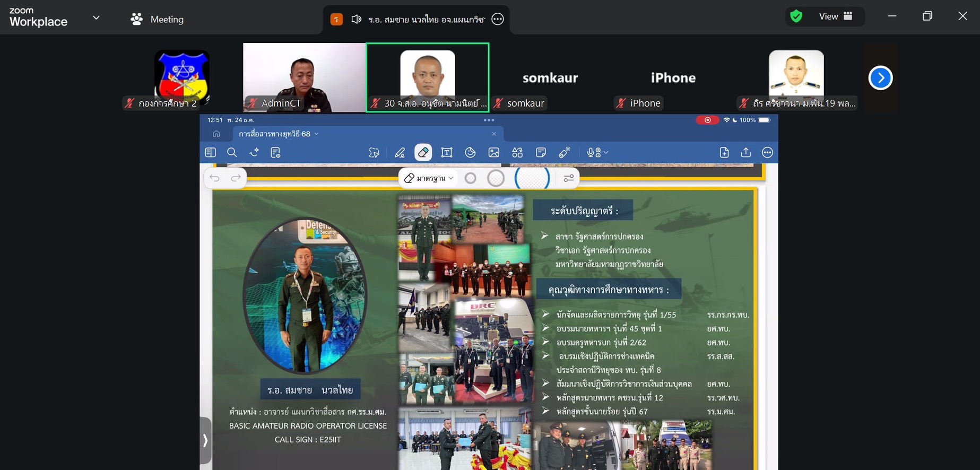The height and width of the screenshot is (470, 980).
Task: Expand the Zoom Workplace dropdown arrow
Action: point(96,18)
